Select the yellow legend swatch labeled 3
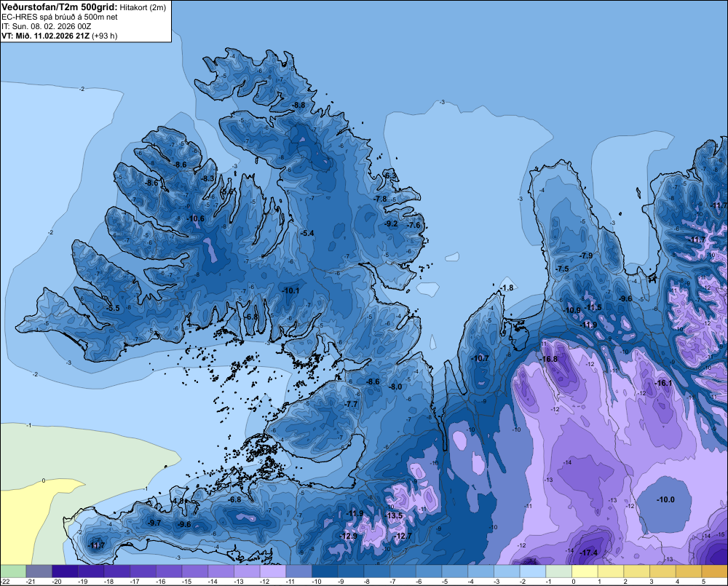 (662, 571)
